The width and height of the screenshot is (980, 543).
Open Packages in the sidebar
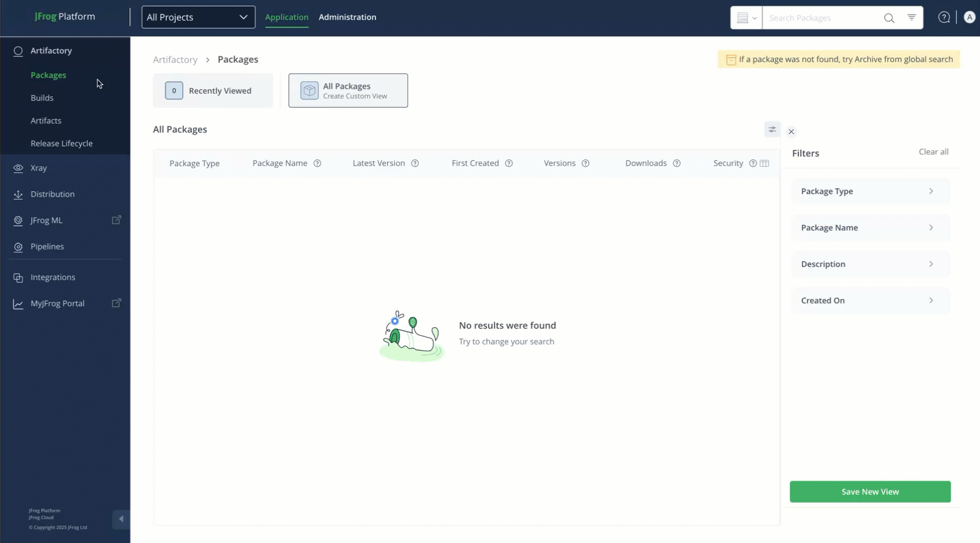(48, 75)
